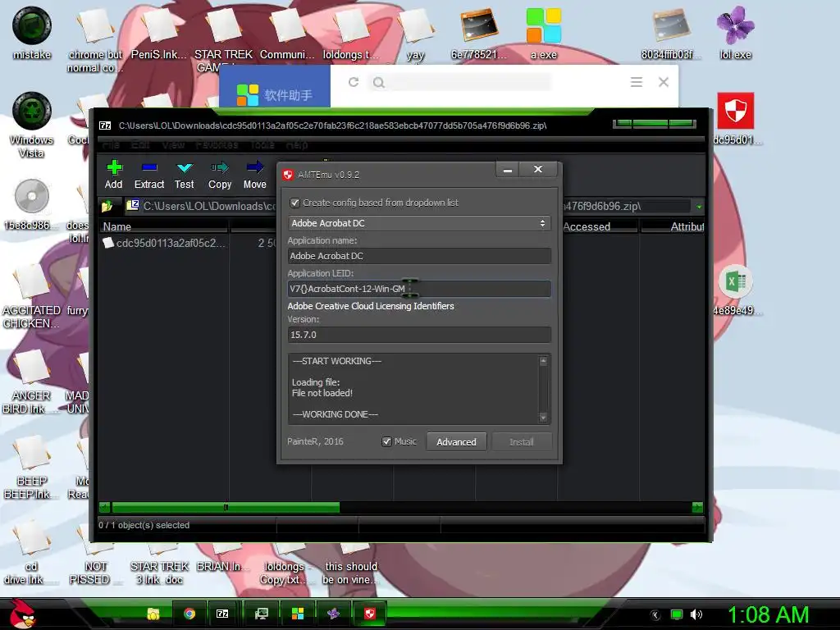Open the 7-Zip Edit menu
Image resolution: width=840 pixels, height=630 pixels.
[x=140, y=144]
